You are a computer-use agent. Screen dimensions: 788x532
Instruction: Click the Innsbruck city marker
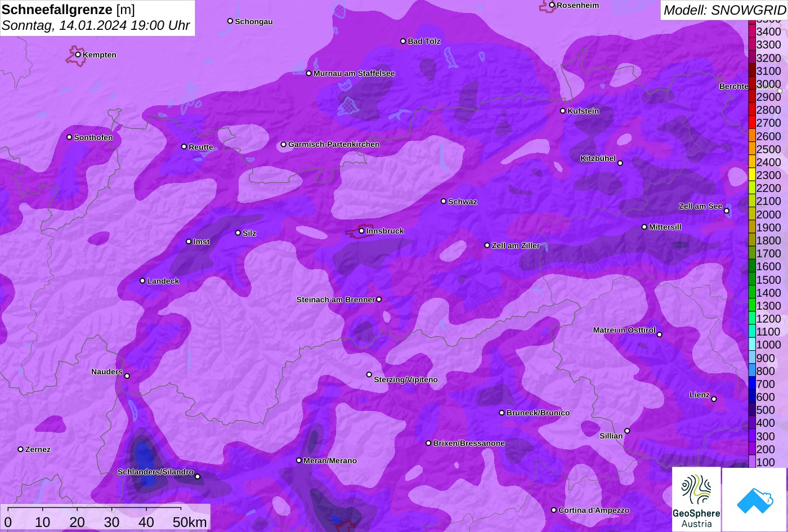click(361, 231)
